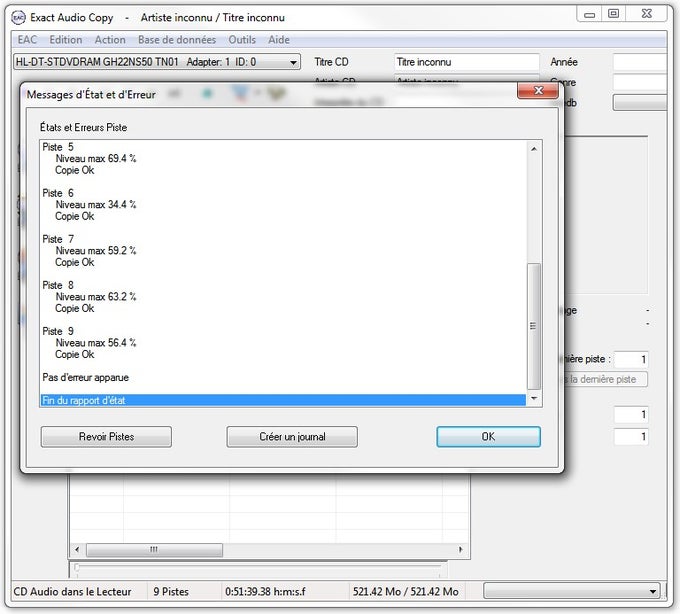Viewport: 680px width, 614px height.
Task: Open the Aide menu
Action: point(279,40)
